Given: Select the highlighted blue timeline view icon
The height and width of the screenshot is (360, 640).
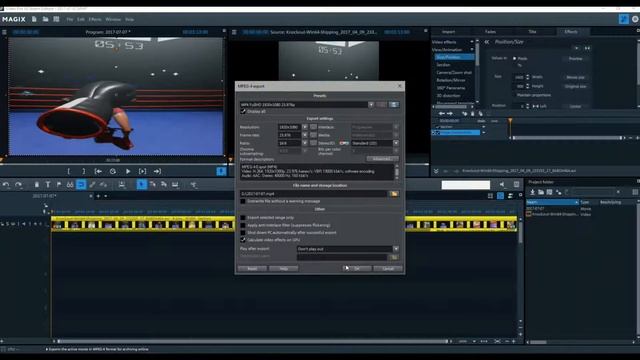Looking at the screenshot, I should 500,196.
